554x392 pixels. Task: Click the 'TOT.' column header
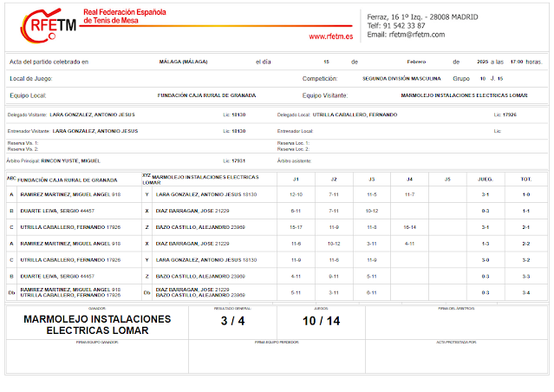tap(526, 180)
